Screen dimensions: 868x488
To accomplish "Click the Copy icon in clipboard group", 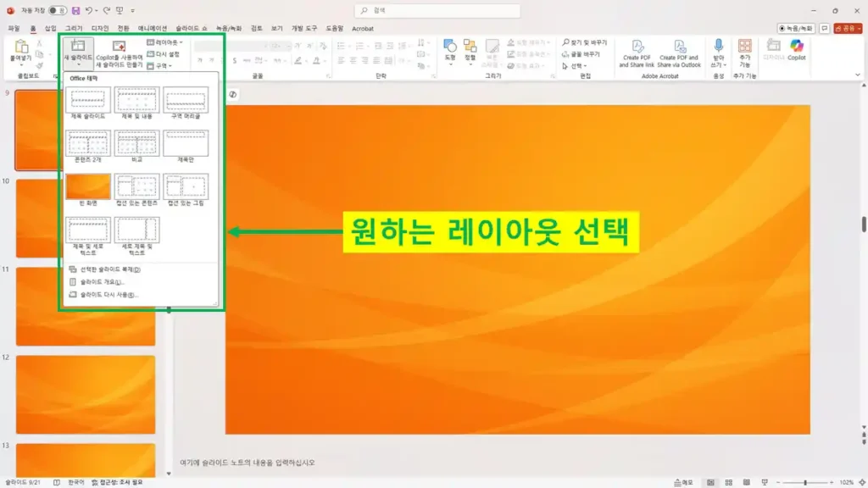I will tap(39, 54).
